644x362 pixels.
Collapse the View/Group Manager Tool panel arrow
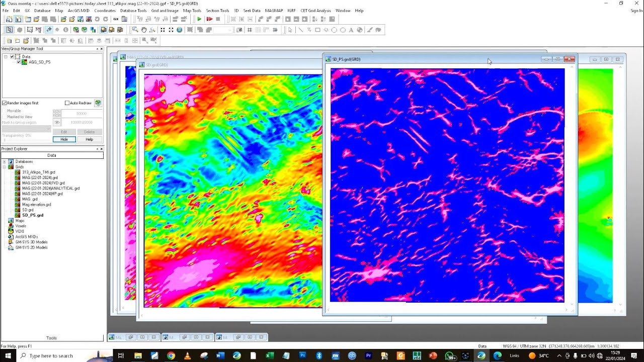(97, 49)
